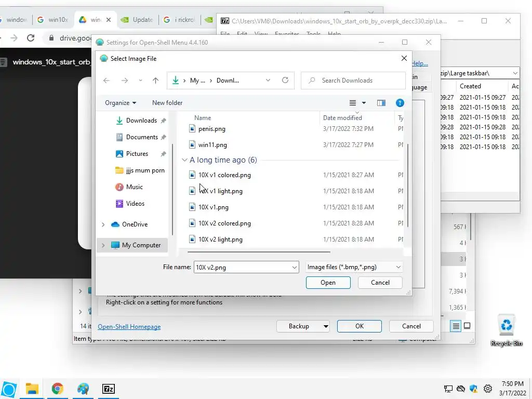Click the 10X v1 light.png file icon

coord(192,191)
